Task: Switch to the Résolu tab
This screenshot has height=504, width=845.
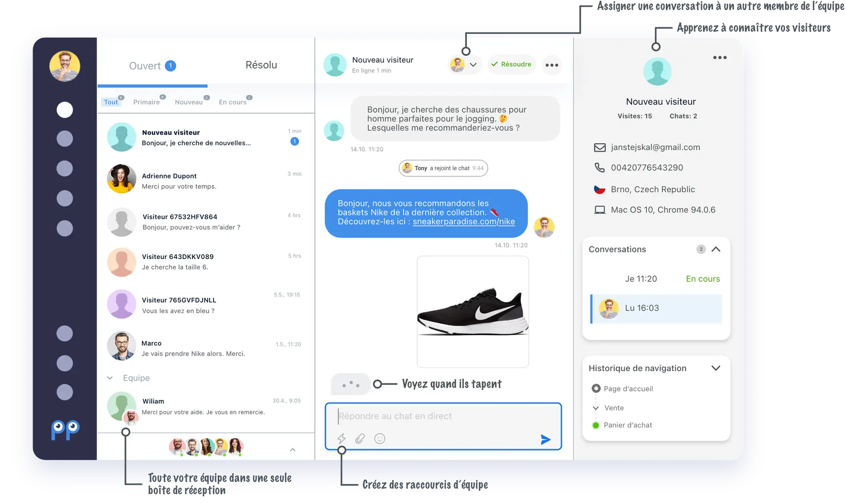Action: tap(261, 65)
